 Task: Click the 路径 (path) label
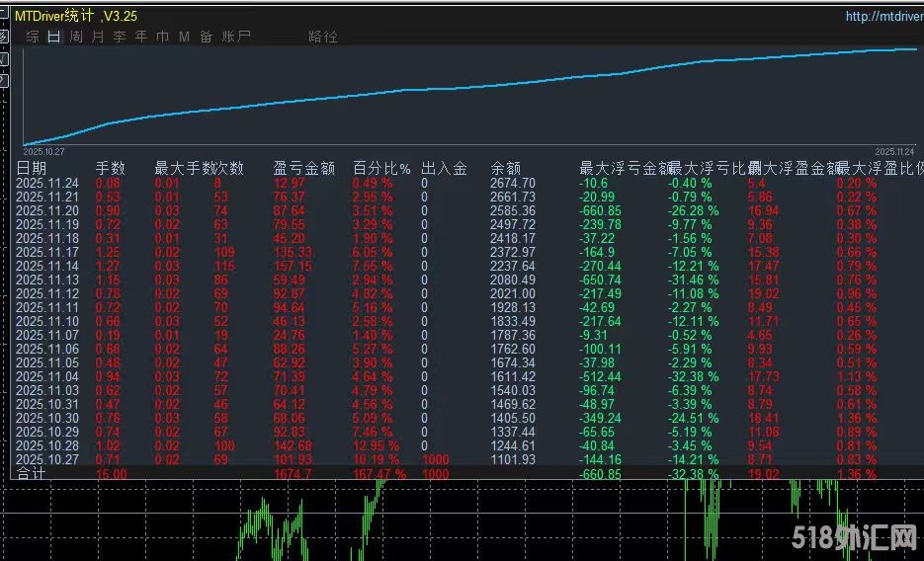click(x=322, y=37)
